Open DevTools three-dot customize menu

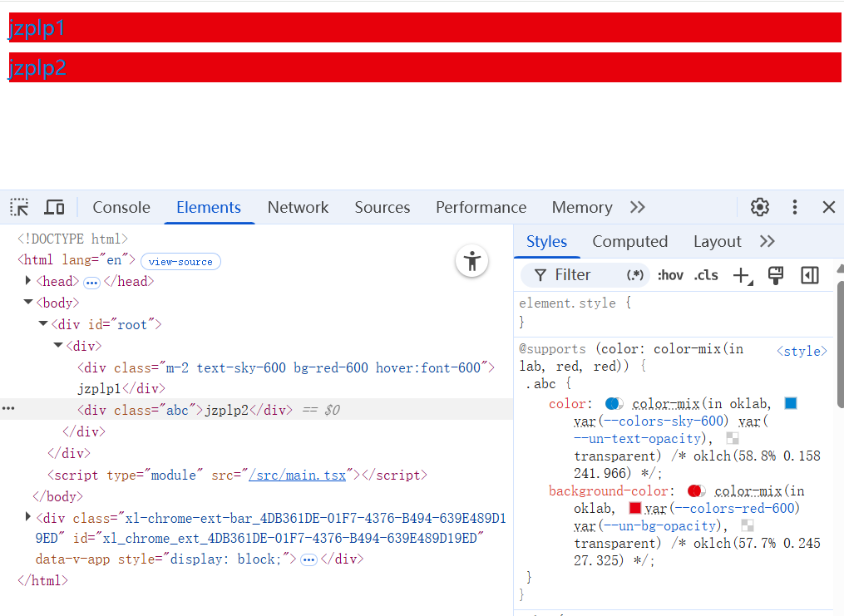[794, 207]
